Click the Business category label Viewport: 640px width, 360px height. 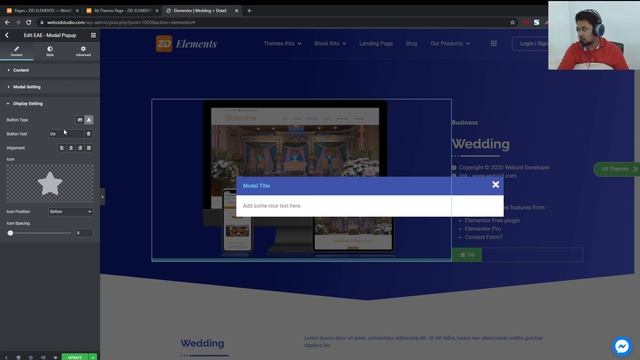(x=464, y=122)
